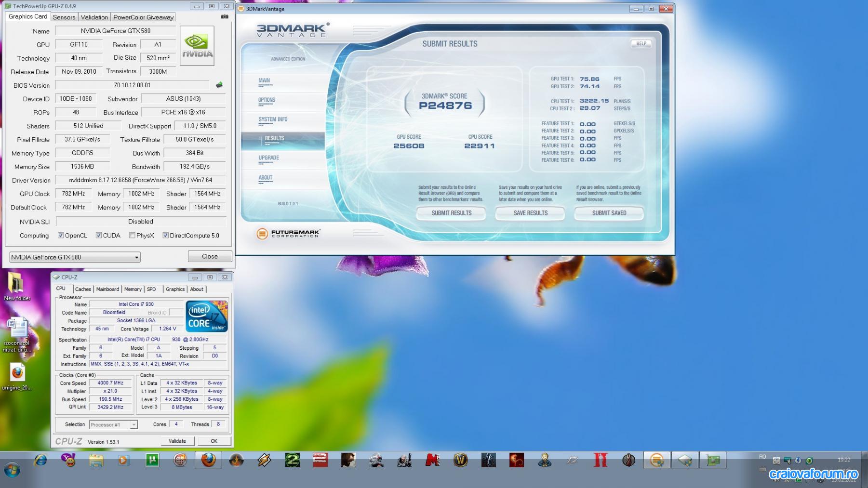Toggle the DirectCompute 5.0 checkbox
Screen dimensions: 868x488
(x=166, y=236)
